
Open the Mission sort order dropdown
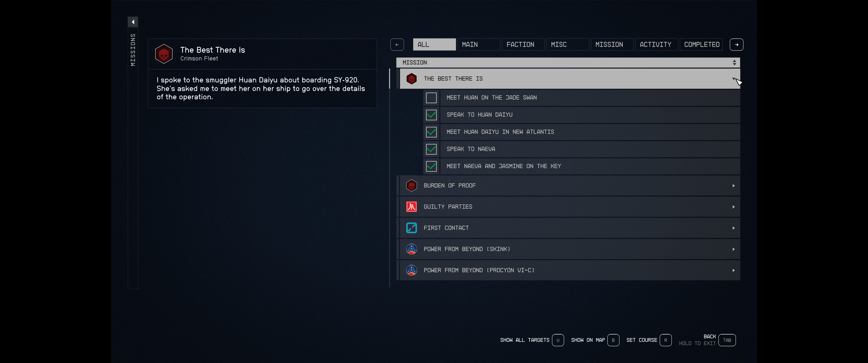(734, 63)
